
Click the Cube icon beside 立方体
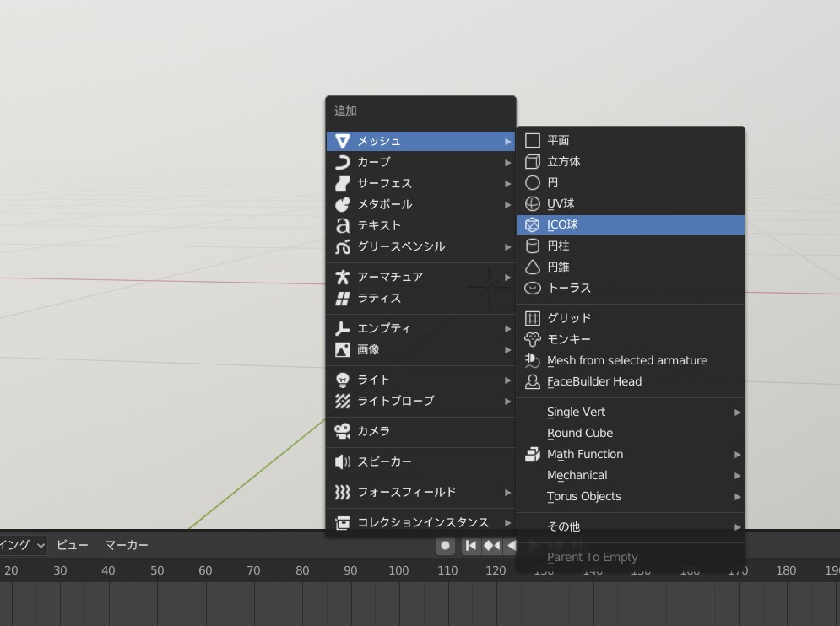click(533, 161)
